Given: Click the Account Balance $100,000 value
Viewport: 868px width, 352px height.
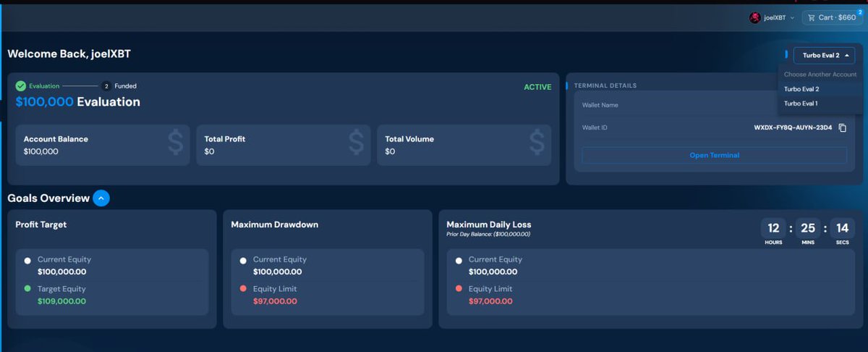Looking at the screenshot, I should pos(41,151).
